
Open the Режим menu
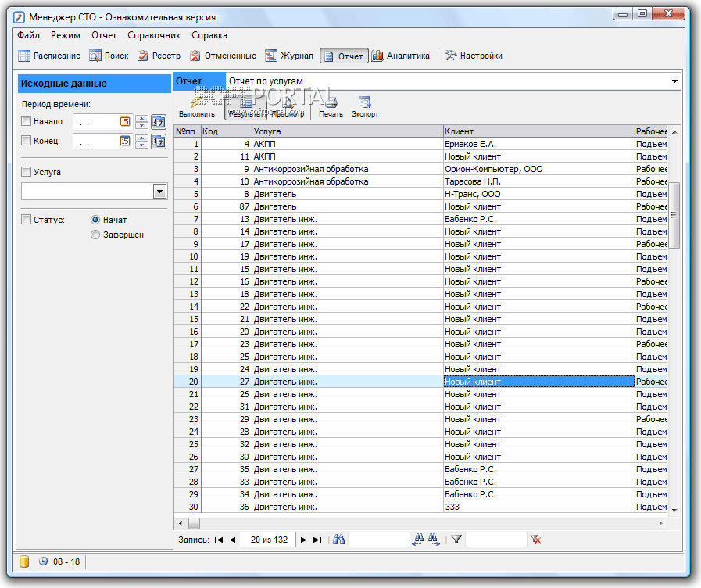click(66, 35)
